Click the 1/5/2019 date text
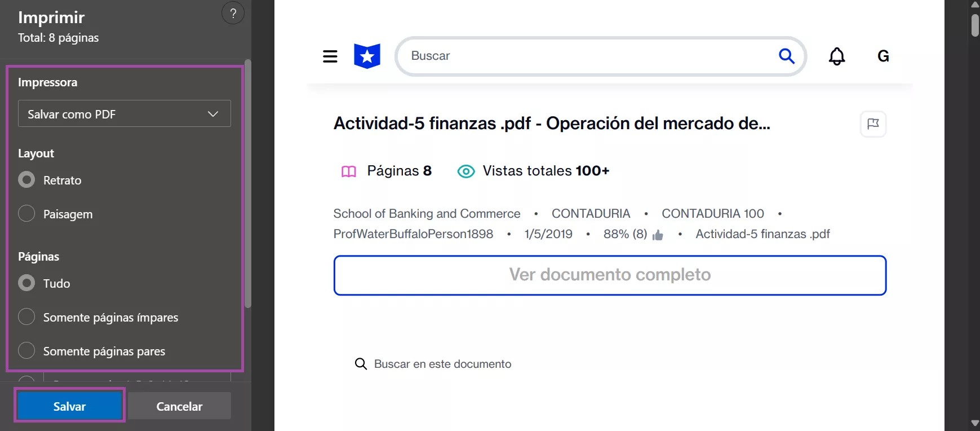 (x=548, y=234)
